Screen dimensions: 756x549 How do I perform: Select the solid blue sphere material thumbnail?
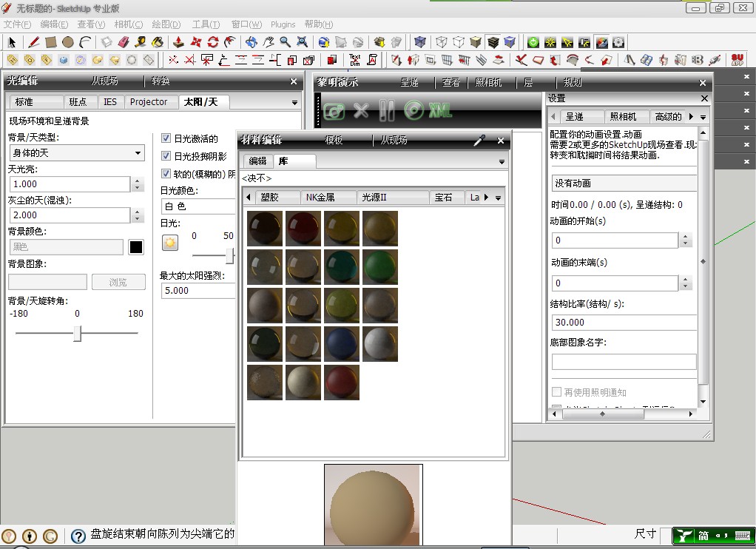[342, 344]
